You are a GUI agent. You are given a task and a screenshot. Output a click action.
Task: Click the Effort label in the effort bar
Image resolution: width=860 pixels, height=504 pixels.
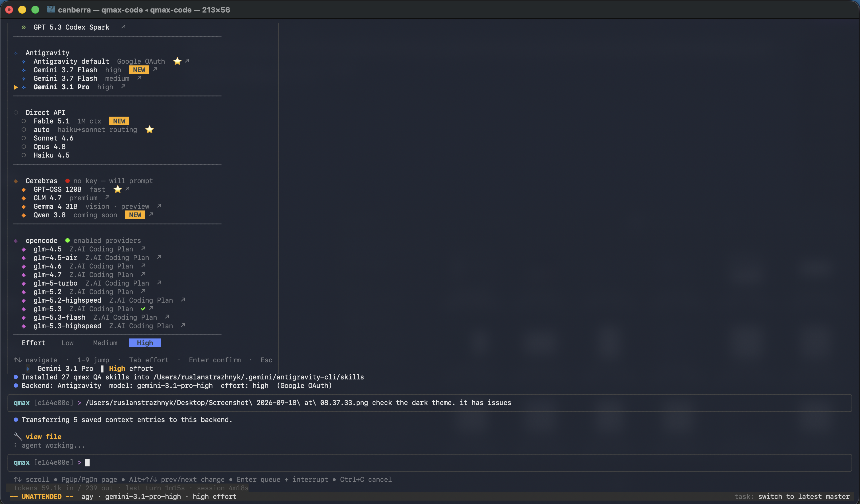pyautogui.click(x=34, y=343)
